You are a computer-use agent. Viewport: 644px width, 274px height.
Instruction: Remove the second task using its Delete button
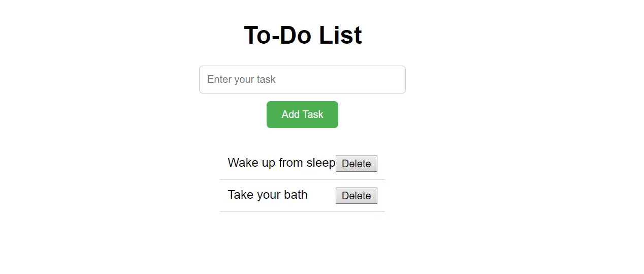click(356, 196)
